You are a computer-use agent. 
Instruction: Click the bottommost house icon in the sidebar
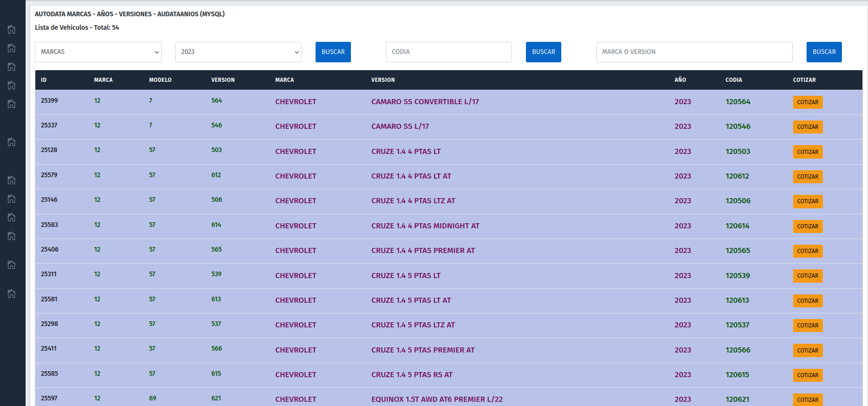[12, 293]
